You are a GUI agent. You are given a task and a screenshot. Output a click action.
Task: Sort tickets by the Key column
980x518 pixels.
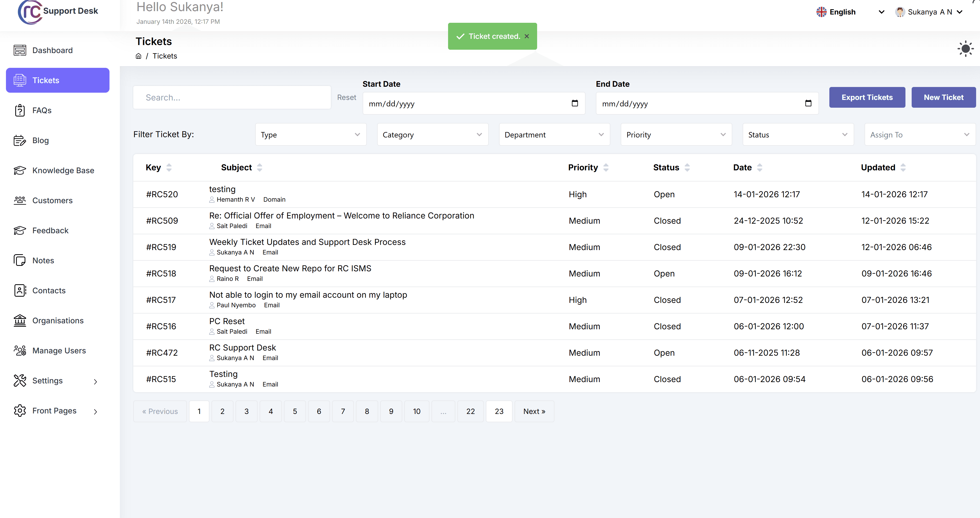(169, 167)
